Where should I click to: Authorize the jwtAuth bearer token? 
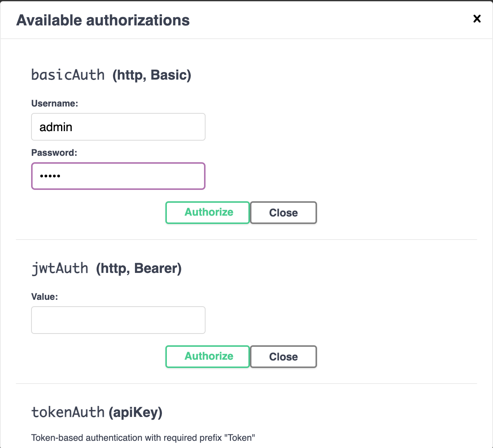pos(207,357)
